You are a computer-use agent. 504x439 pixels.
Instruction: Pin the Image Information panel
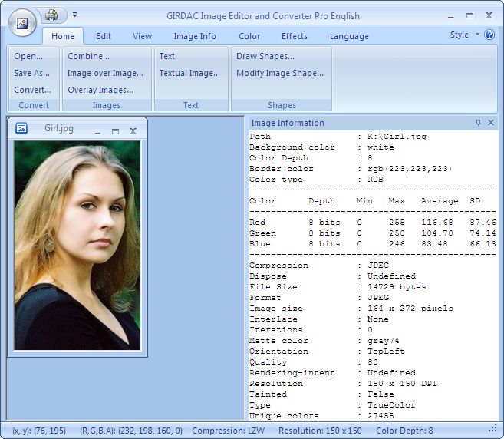click(478, 123)
